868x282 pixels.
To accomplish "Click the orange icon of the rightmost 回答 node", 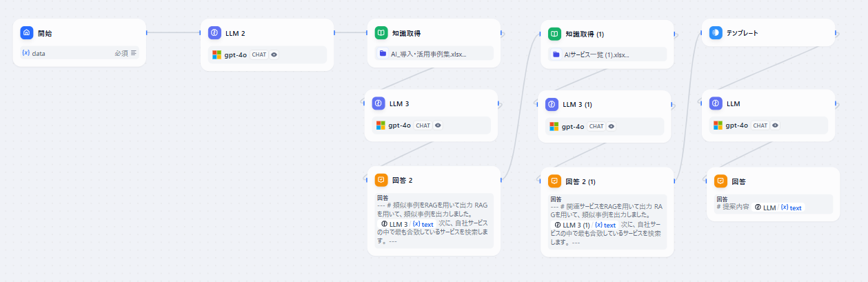I will [720, 181].
